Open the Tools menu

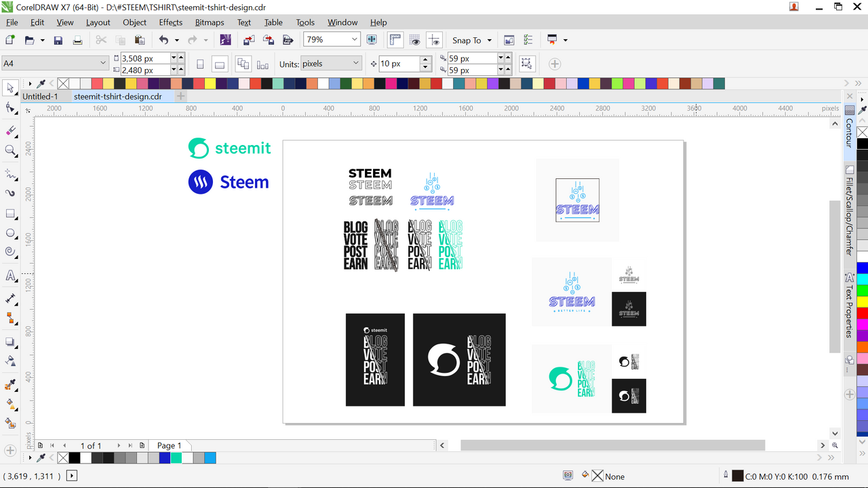[x=305, y=22]
